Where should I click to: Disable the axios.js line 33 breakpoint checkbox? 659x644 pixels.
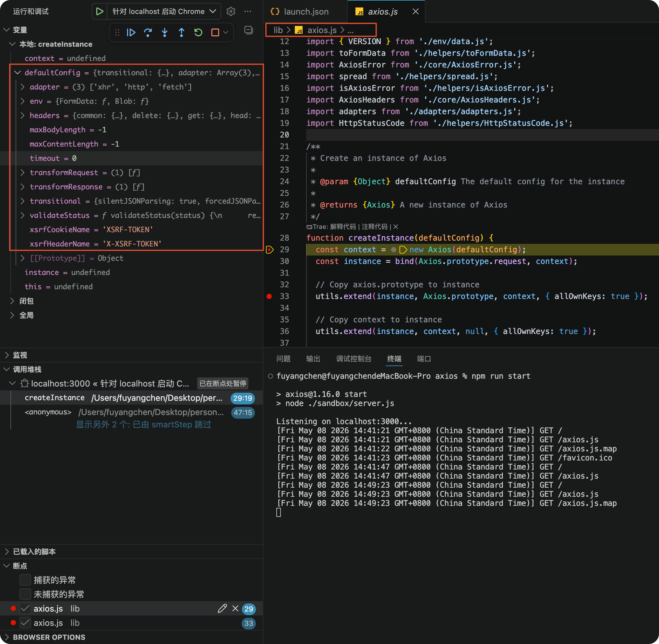[x=25, y=623]
